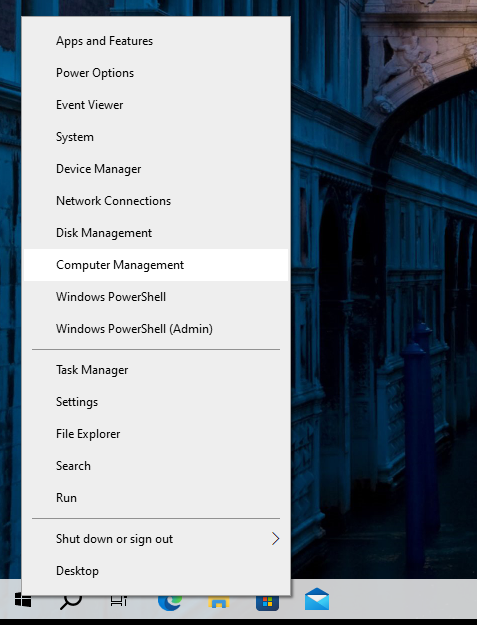Launch Windows PowerShell (Admin)
The height and width of the screenshot is (625, 477).
click(156, 329)
